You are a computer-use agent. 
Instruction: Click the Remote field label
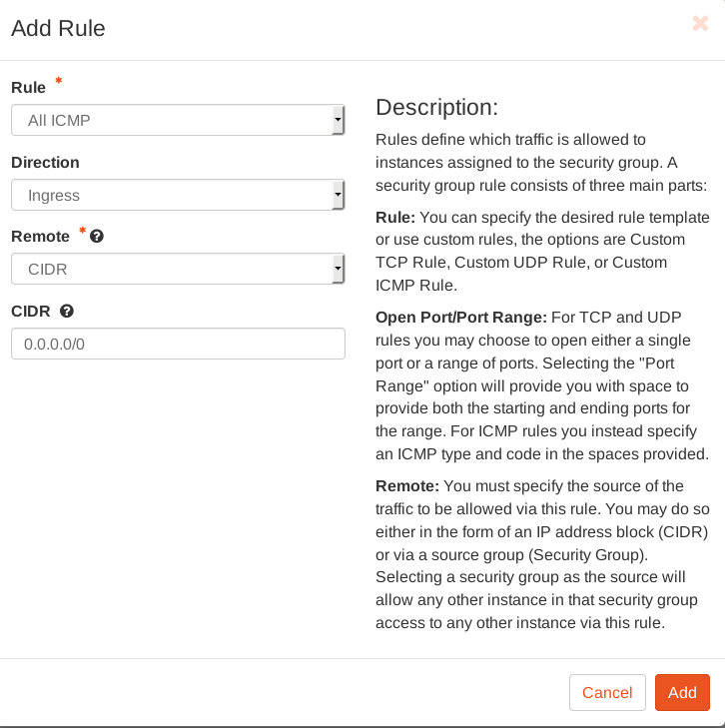(40, 237)
